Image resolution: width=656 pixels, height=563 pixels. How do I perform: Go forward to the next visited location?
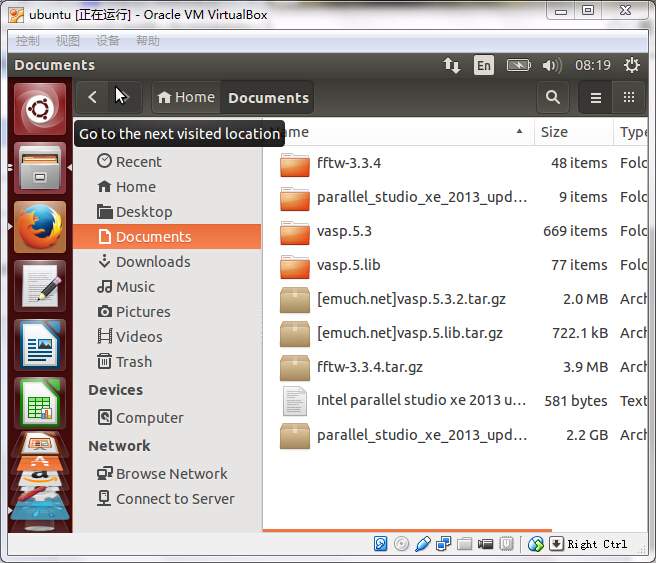coord(124,97)
